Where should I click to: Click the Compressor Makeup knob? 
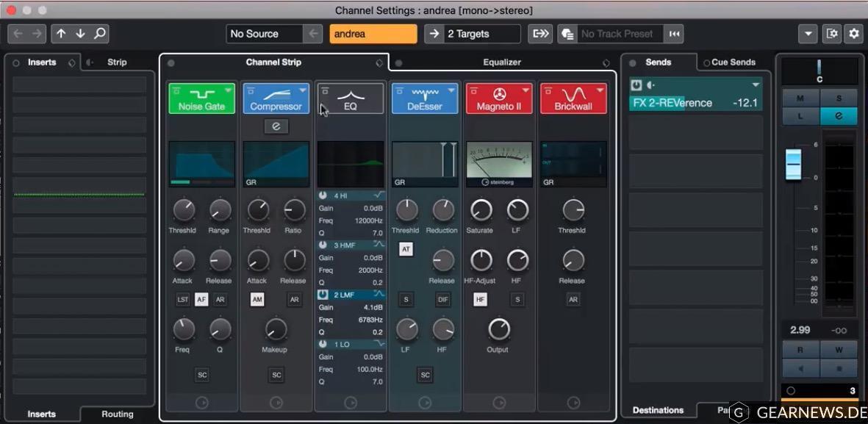tap(275, 329)
